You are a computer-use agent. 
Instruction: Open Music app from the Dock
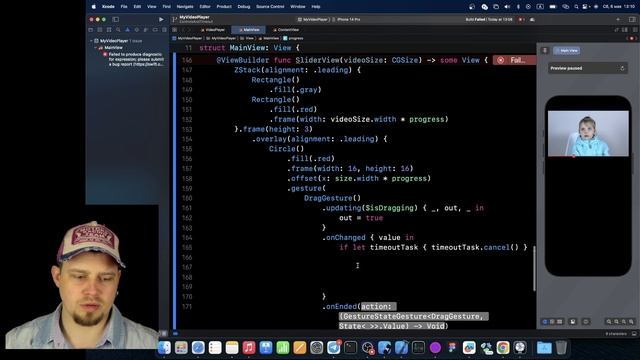point(249,347)
